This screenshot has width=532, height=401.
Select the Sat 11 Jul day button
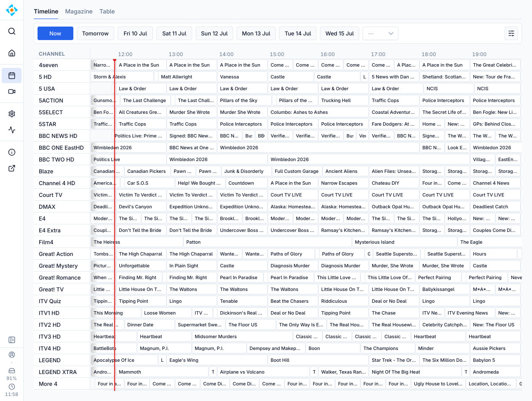pos(174,33)
